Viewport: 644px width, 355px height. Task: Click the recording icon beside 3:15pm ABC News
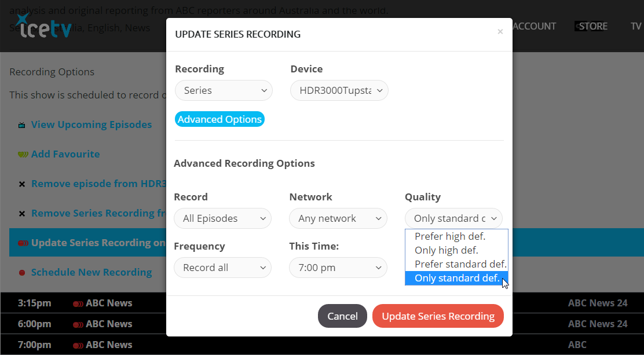pyautogui.click(x=78, y=303)
